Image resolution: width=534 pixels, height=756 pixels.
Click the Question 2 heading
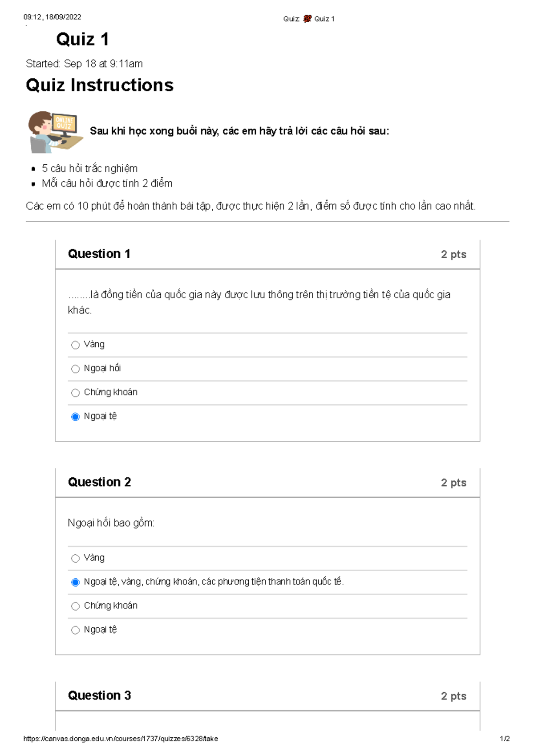click(x=99, y=482)
